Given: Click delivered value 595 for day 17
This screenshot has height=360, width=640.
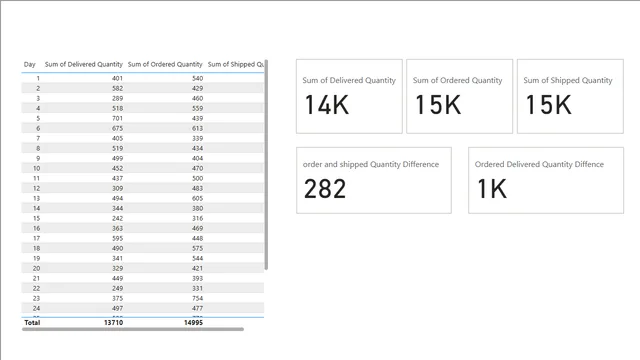Looking at the screenshot, I should 117,238.
